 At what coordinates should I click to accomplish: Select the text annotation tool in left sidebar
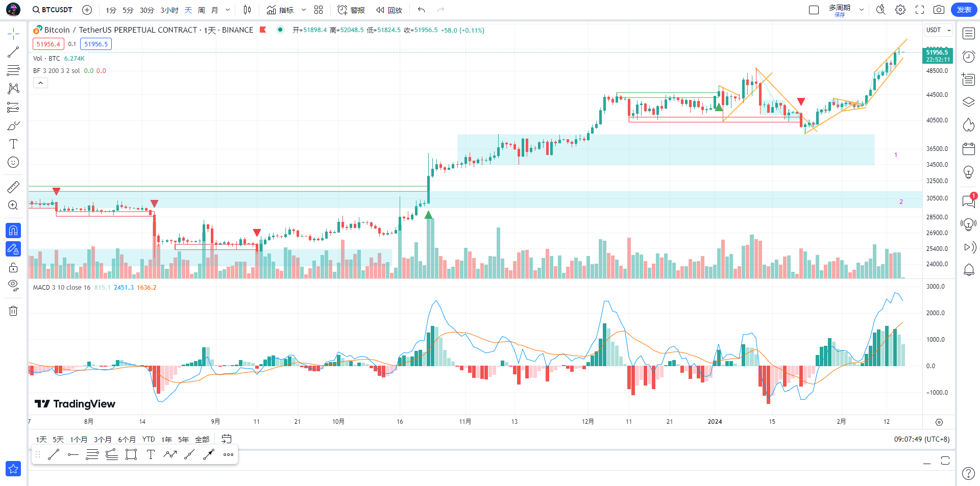coord(13,144)
